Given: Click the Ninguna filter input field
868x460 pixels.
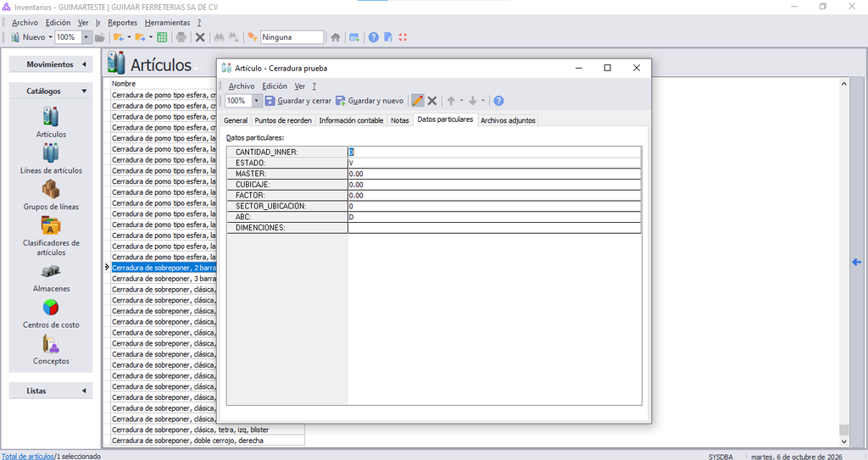Looking at the screenshot, I should (x=292, y=37).
